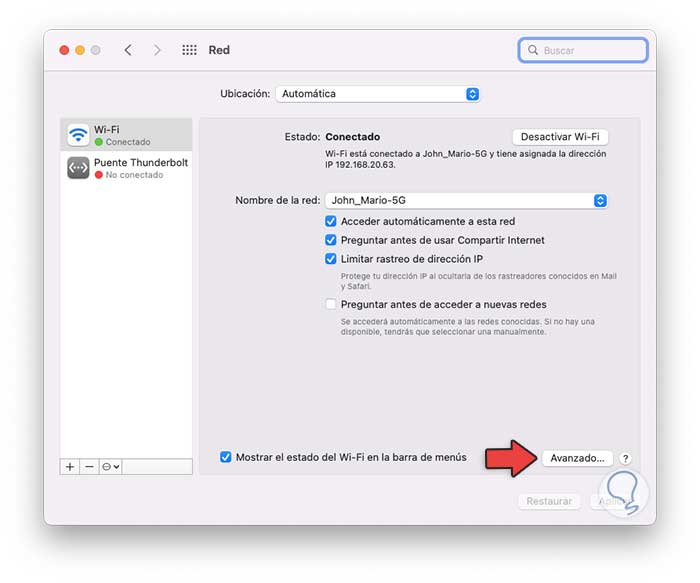This screenshot has width=700, height=583.
Task: Toggle Preguntar antes de usar Compartir Internet
Action: (x=330, y=240)
